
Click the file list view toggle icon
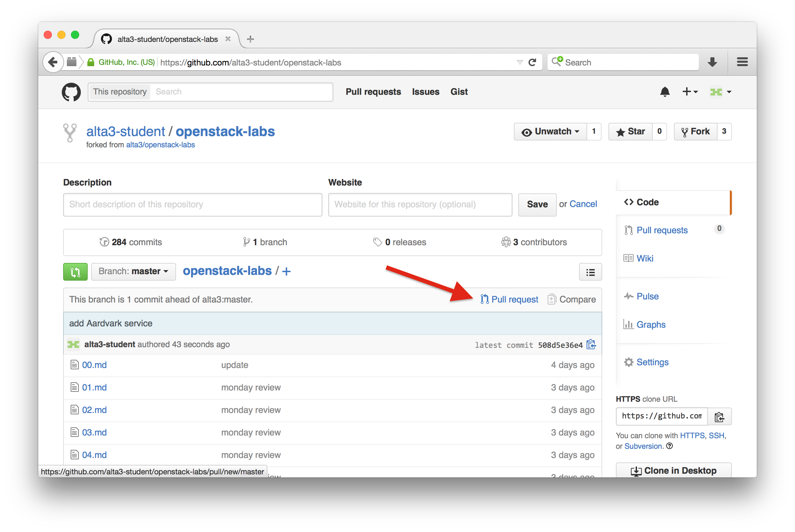[x=590, y=272]
